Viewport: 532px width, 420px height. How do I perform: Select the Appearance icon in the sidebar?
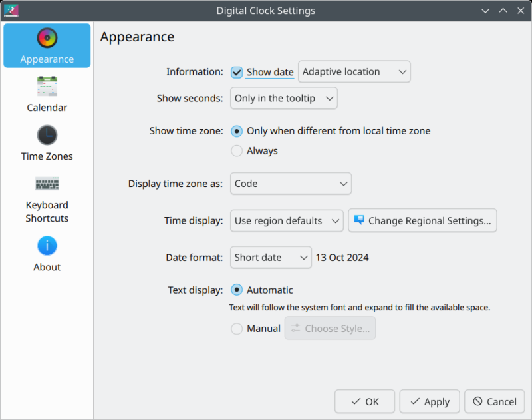[47, 38]
